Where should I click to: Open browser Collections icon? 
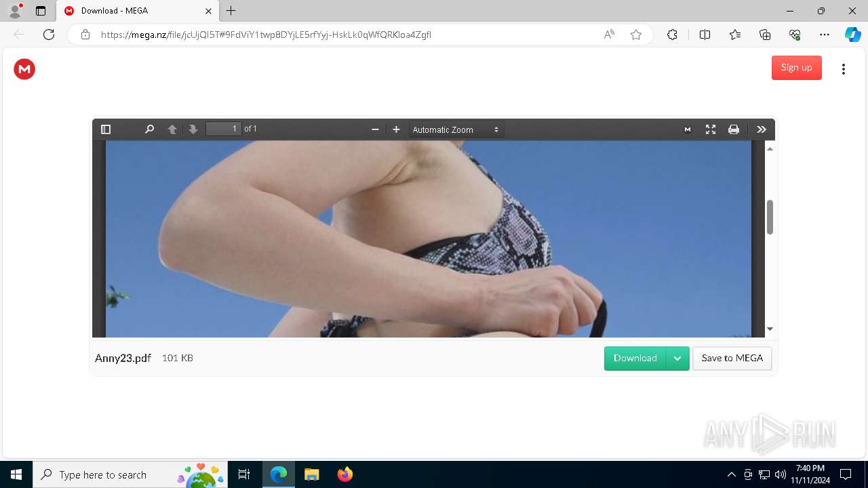[765, 35]
